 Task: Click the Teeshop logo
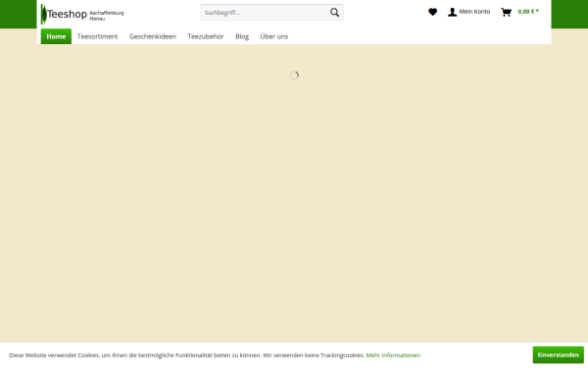pos(82,15)
